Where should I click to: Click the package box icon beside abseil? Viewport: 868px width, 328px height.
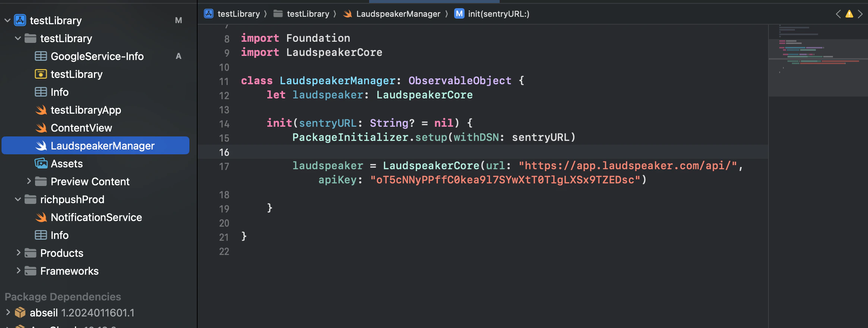(x=20, y=312)
